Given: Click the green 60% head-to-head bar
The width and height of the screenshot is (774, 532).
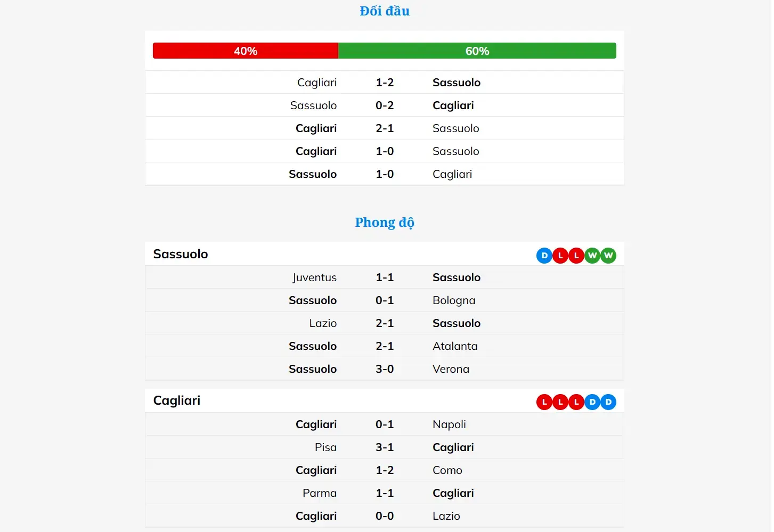Looking at the screenshot, I should pyautogui.click(x=477, y=51).
